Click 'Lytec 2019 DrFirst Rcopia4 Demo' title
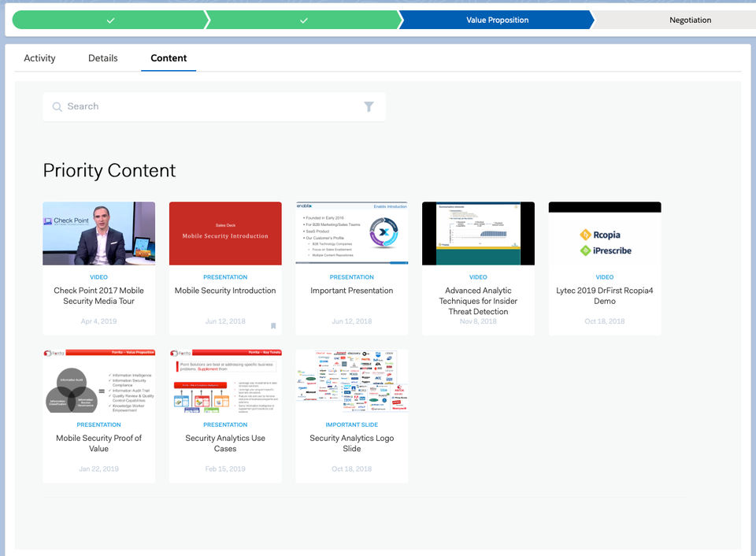Viewport: 756px width, 556px height. [605, 295]
